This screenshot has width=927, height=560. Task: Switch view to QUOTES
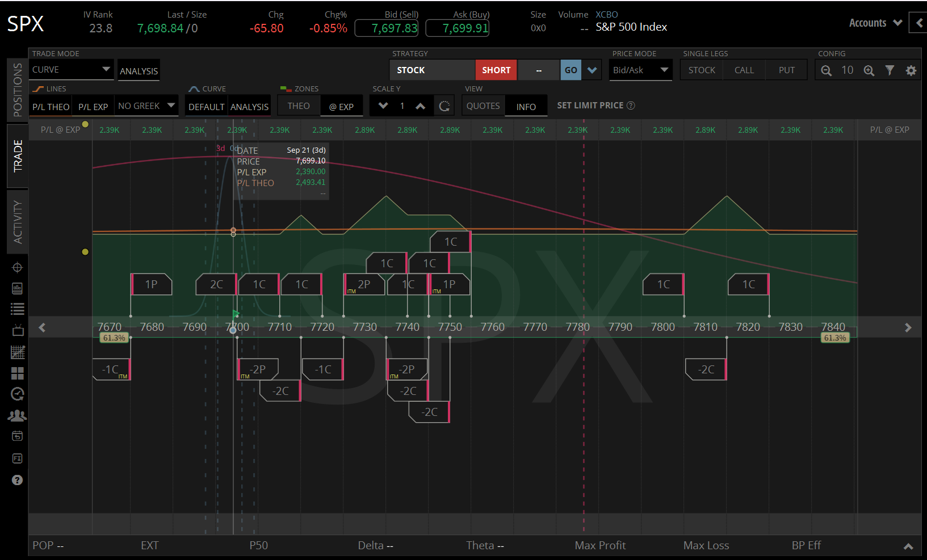pyautogui.click(x=483, y=106)
